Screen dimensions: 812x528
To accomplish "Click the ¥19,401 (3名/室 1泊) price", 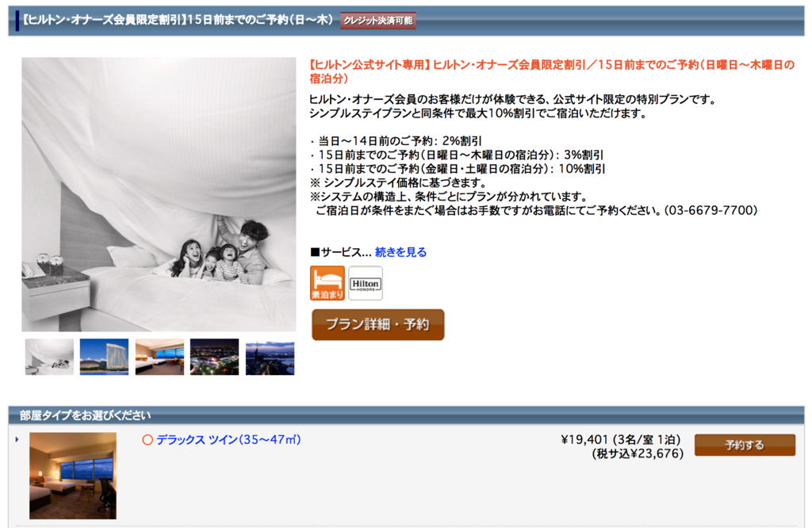I will click(620, 440).
